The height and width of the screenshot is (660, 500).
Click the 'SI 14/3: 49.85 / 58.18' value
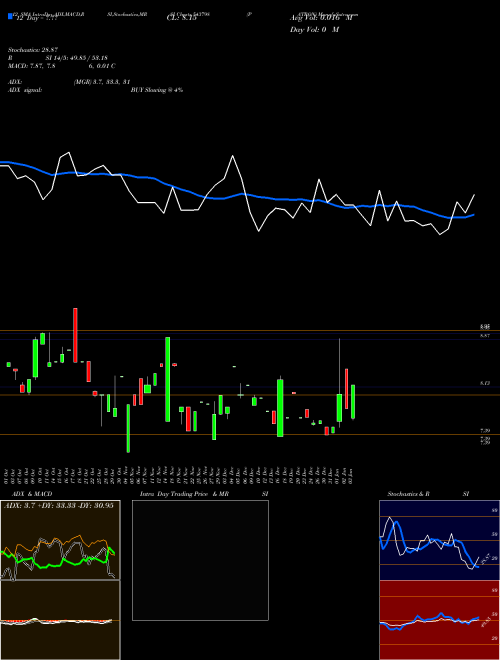point(76,58)
